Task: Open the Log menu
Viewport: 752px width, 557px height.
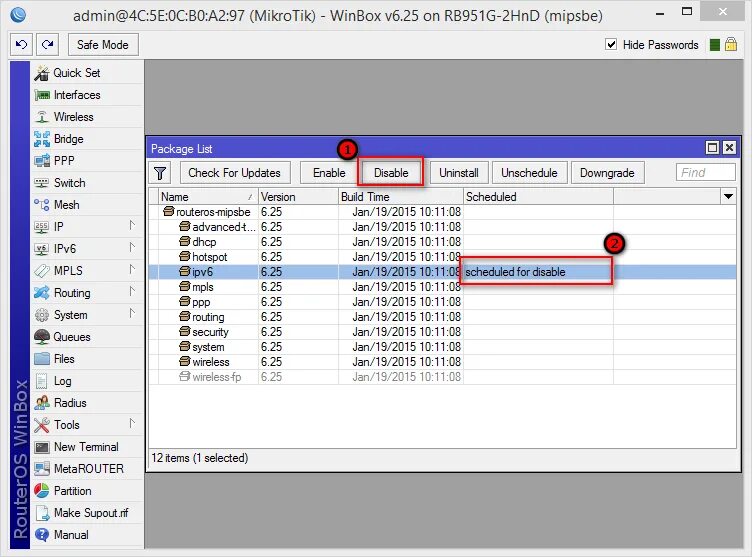Action: pyautogui.click(x=88, y=381)
